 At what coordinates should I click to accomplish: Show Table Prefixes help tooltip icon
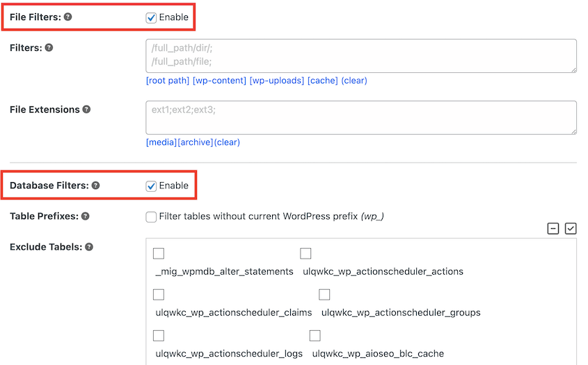tap(86, 216)
